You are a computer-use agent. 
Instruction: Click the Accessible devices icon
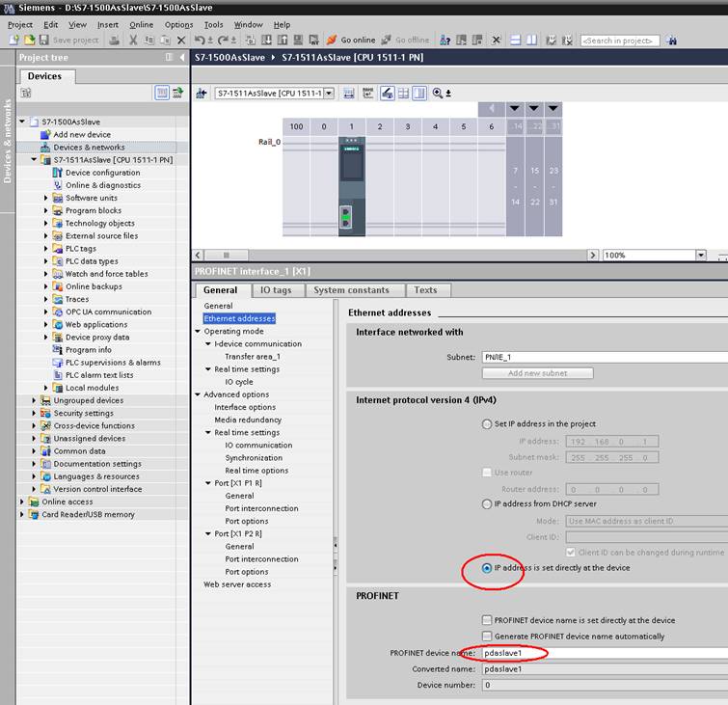pyautogui.click(x=445, y=41)
